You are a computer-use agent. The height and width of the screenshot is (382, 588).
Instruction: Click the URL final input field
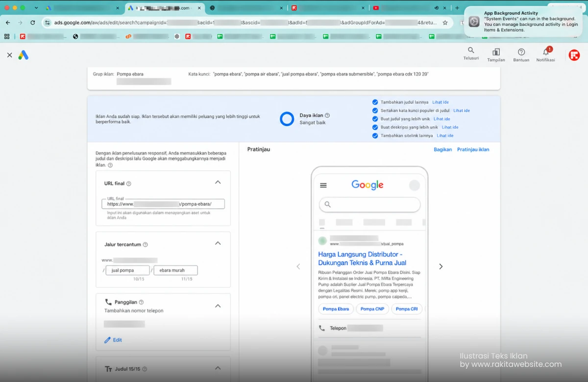pyautogui.click(x=163, y=204)
